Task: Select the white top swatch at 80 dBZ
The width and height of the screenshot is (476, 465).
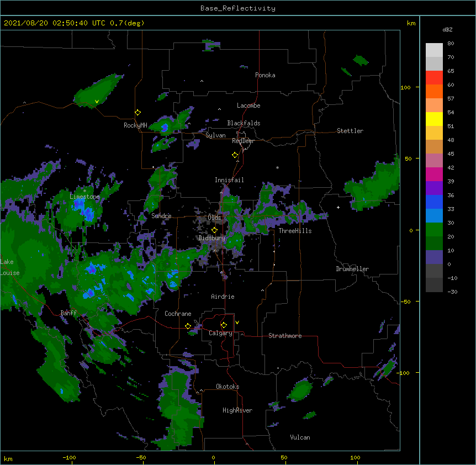Action: click(x=434, y=50)
